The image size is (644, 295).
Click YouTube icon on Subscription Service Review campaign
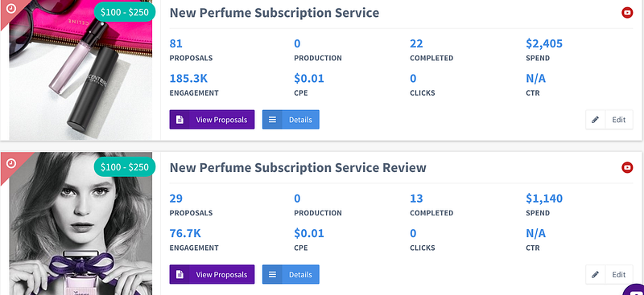click(627, 167)
